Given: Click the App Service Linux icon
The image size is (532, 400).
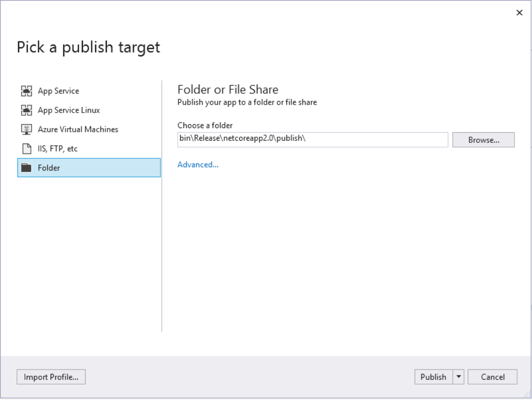Looking at the screenshot, I should [27, 110].
